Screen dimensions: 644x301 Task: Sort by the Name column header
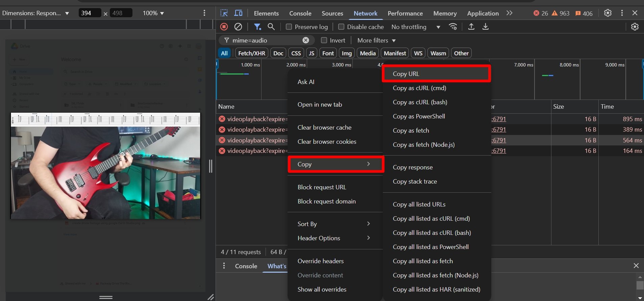(252, 106)
